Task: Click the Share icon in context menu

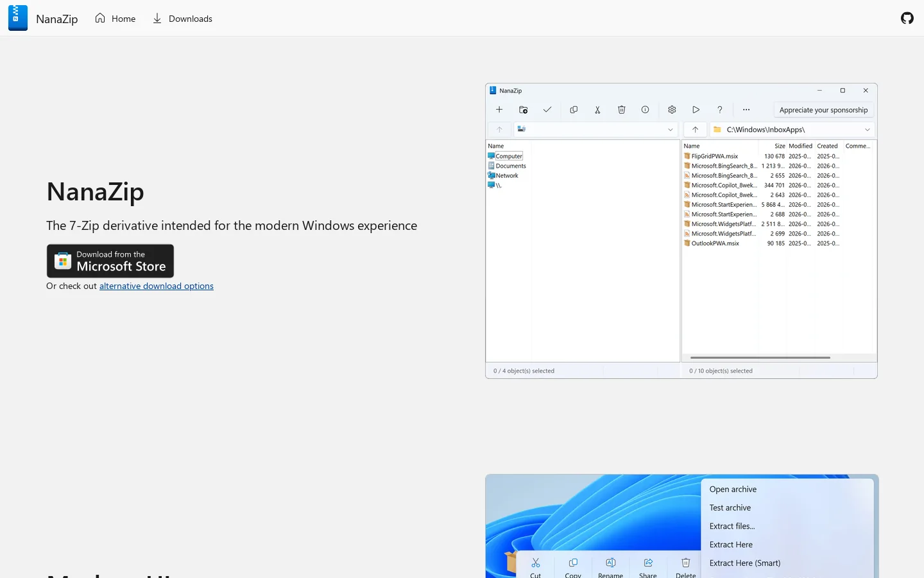Action: coord(648,563)
